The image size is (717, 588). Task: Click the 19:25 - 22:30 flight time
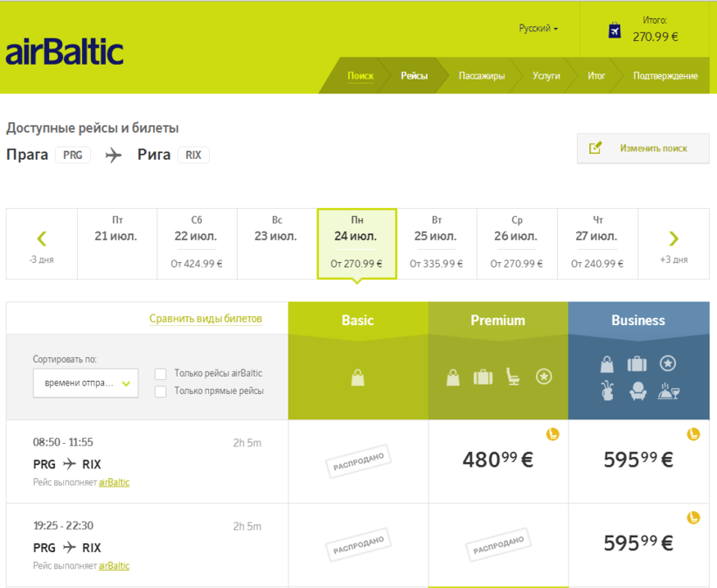(63, 525)
